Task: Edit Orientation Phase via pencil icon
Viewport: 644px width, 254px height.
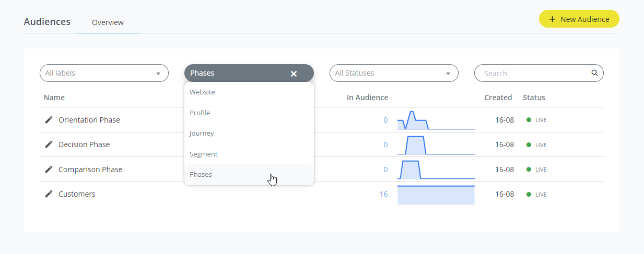Action: pyautogui.click(x=49, y=120)
